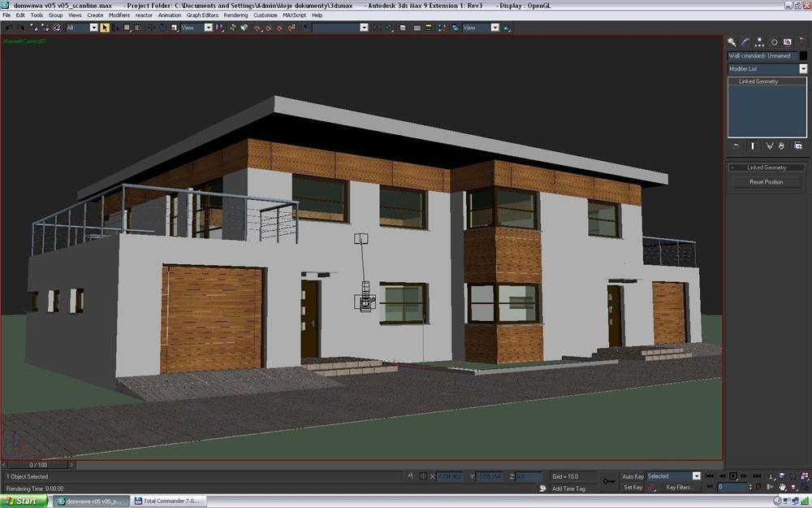Image resolution: width=812 pixels, height=508 pixels.
Task: Click the Undo arrow in toolbar
Action: (x=8, y=28)
